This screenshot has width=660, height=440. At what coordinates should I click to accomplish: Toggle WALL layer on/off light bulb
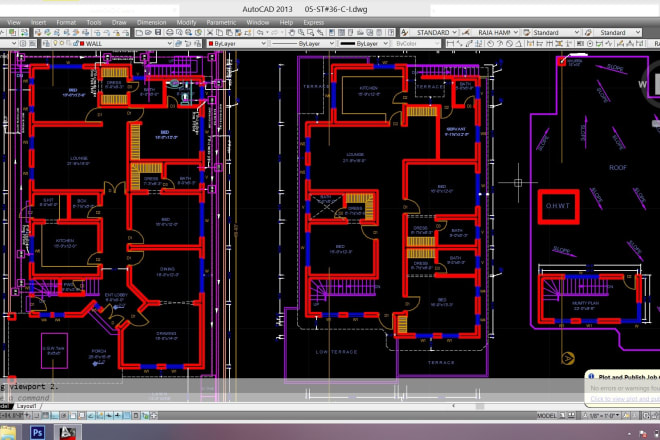point(55,43)
